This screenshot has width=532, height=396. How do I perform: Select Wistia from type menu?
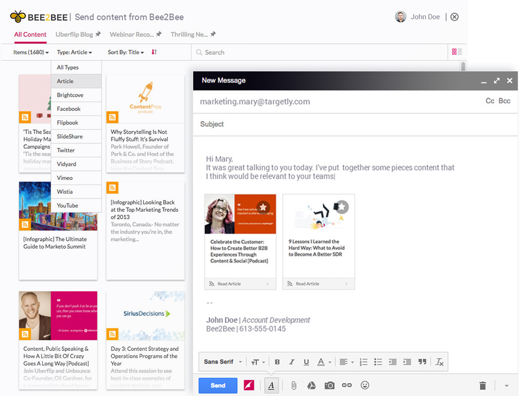tap(76, 192)
